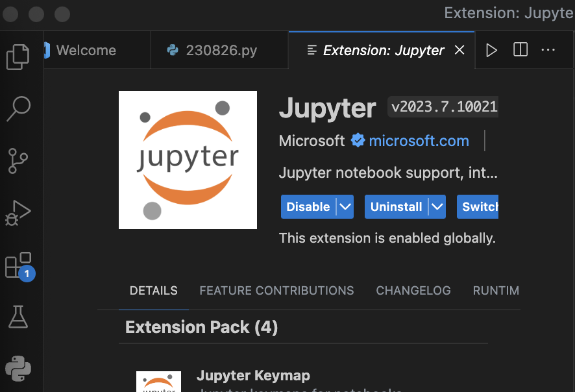
Task: Split the editor with the split icon
Action: (x=520, y=49)
